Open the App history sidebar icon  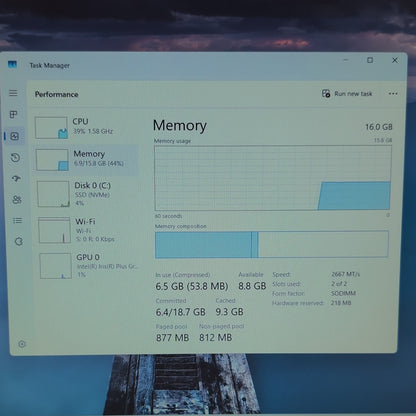15,157
